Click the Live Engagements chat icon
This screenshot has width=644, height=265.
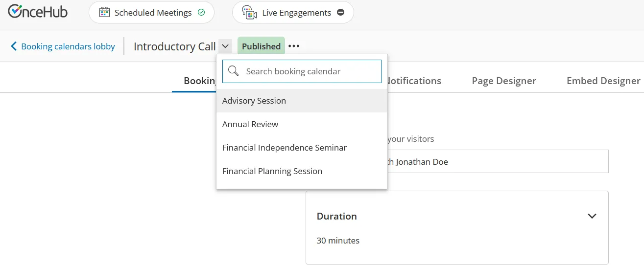coord(250,13)
